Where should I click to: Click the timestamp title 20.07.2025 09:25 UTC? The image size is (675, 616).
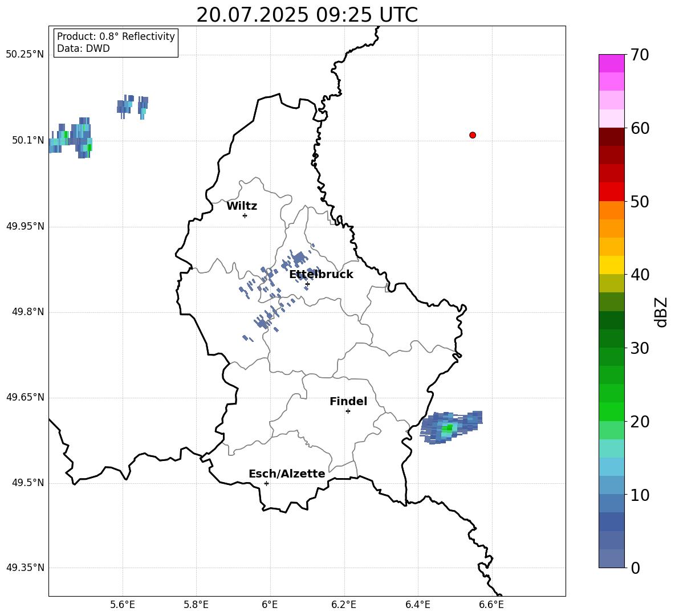(x=307, y=15)
